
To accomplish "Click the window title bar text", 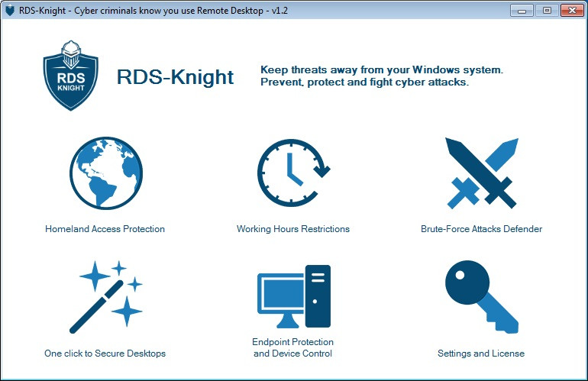I will [x=153, y=11].
